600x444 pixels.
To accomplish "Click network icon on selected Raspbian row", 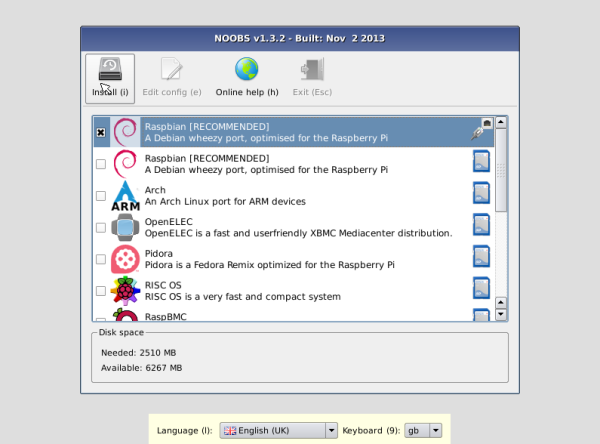I will point(482,129).
